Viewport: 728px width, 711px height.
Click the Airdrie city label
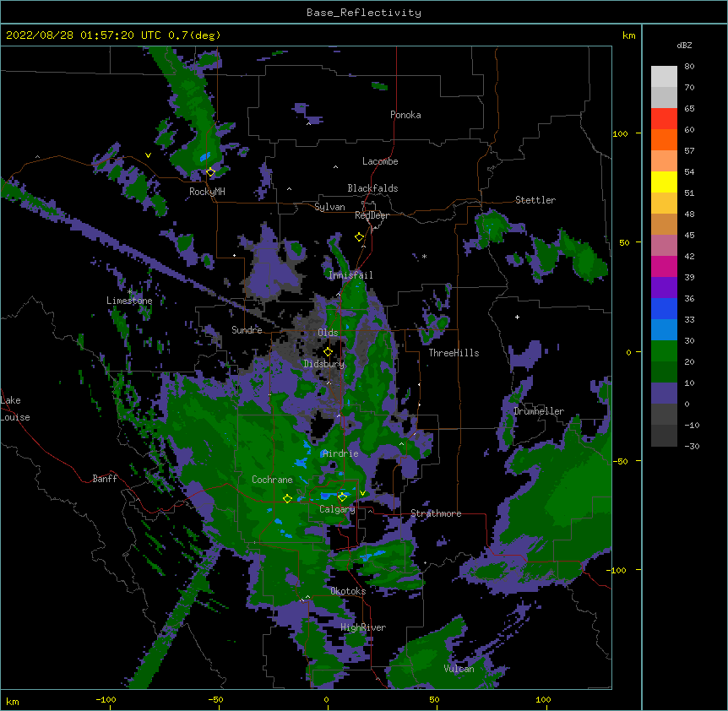point(340,453)
